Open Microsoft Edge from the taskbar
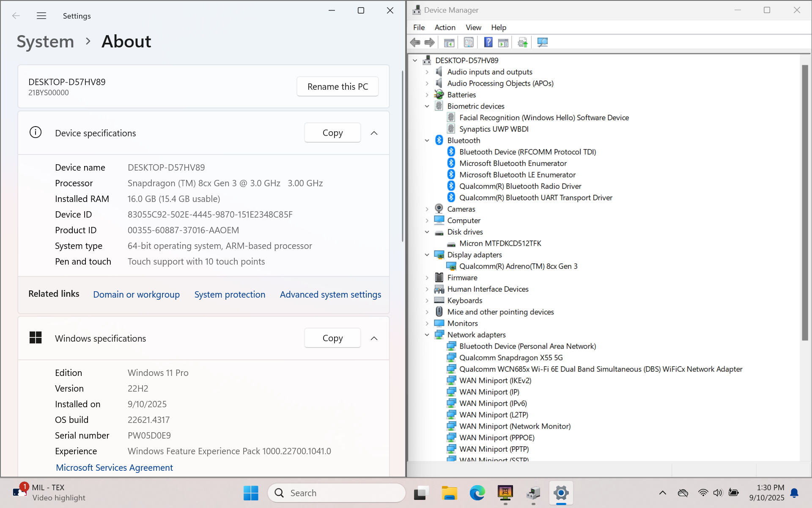812x508 pixels. point(477,493)
